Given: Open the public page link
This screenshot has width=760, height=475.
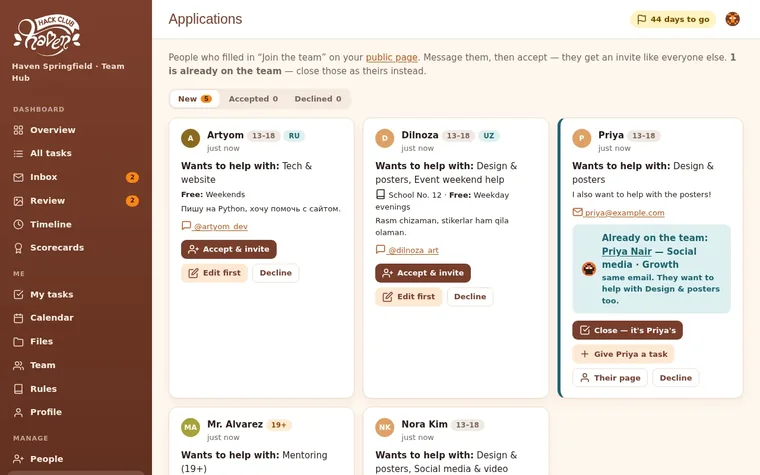Looking at the screenshot, I should tap(391, 57).
